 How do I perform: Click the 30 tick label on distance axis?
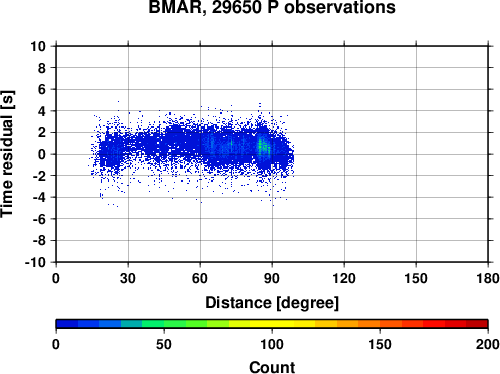click(x=128, y=278)
